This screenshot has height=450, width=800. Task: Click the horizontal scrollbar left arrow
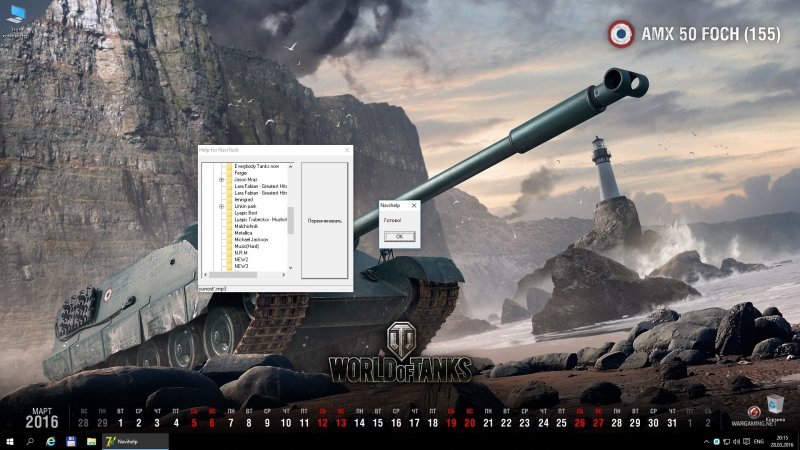(x=205, y=274)
